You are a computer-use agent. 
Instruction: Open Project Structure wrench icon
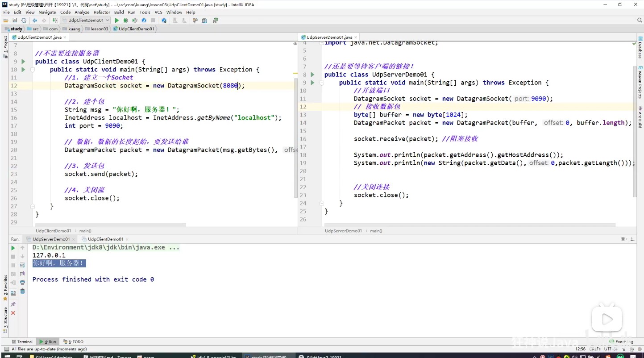195,21
